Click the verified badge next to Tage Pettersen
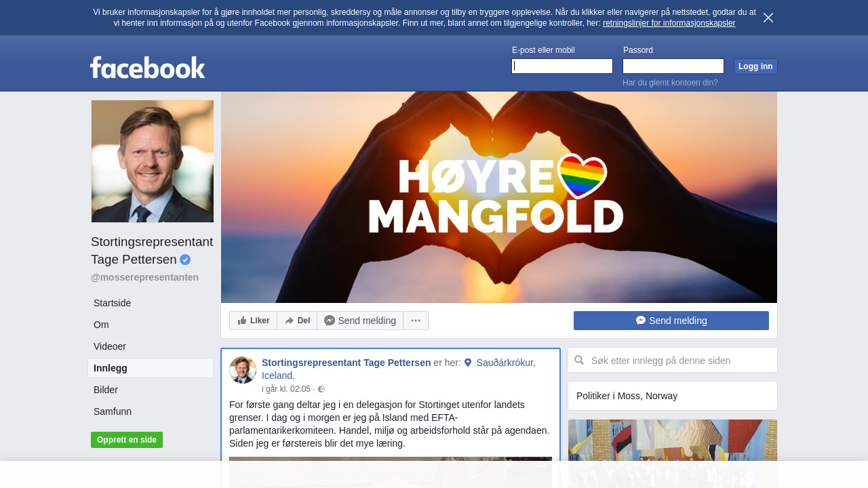 (185, 260)
